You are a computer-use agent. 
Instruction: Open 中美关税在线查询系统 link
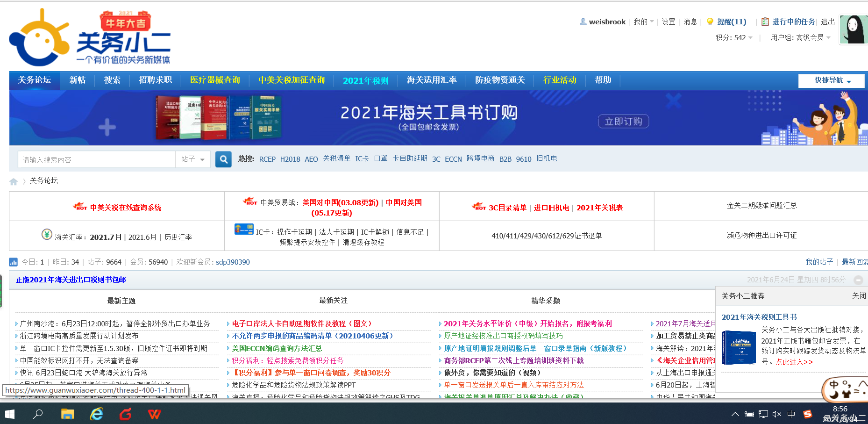(x=126, y=208)
